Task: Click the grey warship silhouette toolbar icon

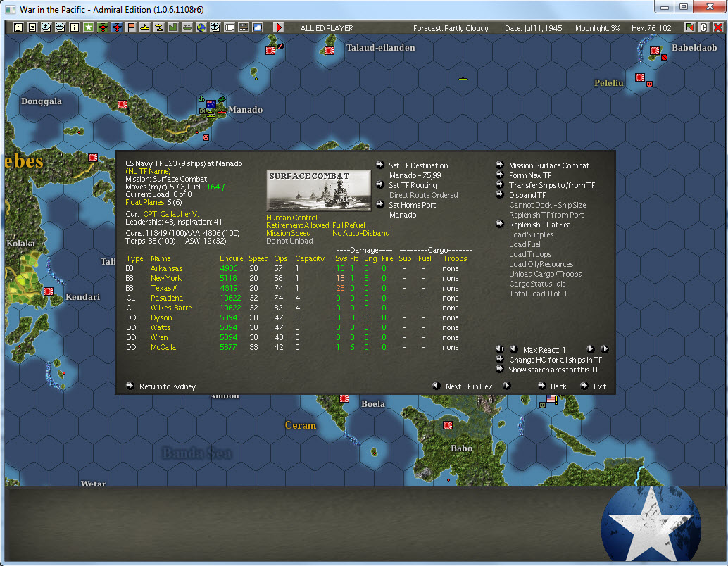Action: [x=187, y=28]
